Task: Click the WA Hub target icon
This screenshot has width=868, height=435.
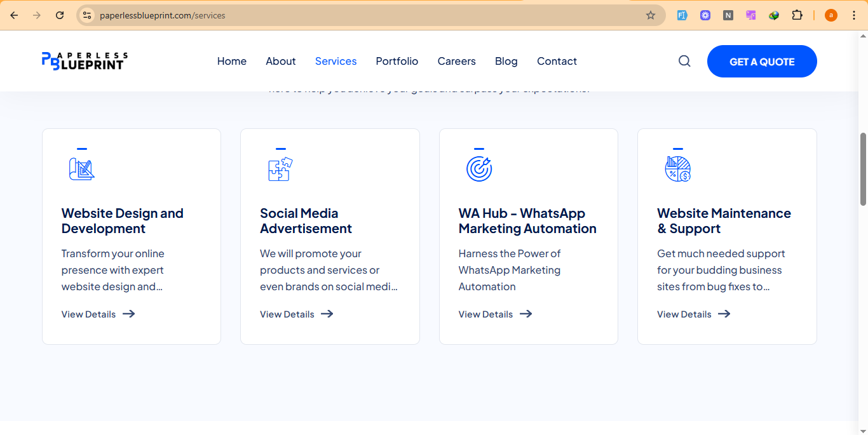Action: coord(478,169)
